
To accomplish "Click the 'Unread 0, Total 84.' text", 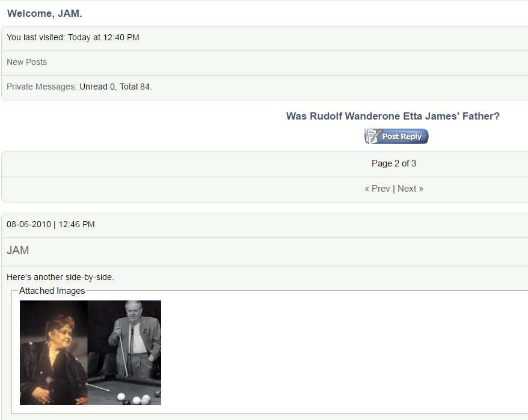I will [x=115, y=87].
